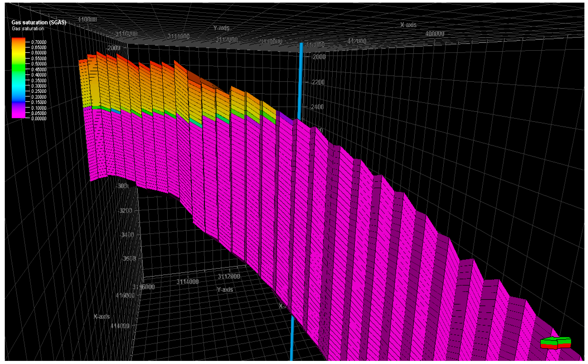Click the green-red orientation box icon
The width and height of the screenshot is (588, 364).
(555, 343)
